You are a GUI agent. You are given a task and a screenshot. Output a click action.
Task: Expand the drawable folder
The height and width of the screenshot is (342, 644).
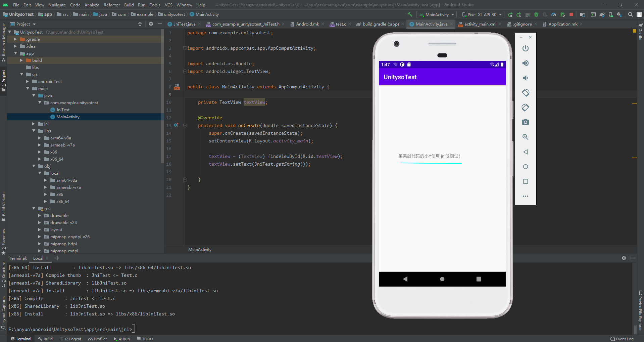coord(40,216)
